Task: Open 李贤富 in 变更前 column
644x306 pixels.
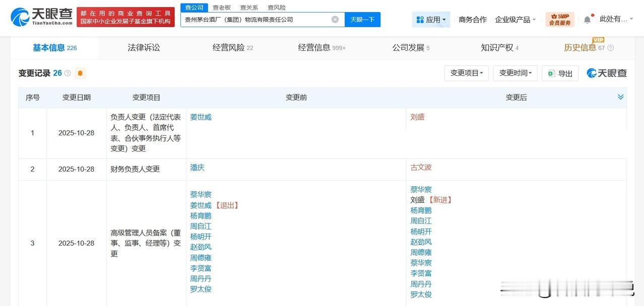Action: pos(201,268)
